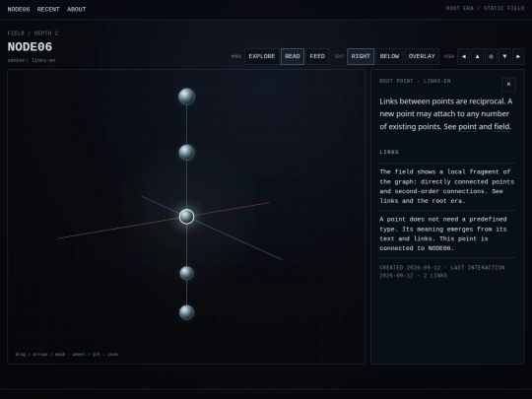
Task: Set text position to OVERLAY
Action: pos(422,57)
